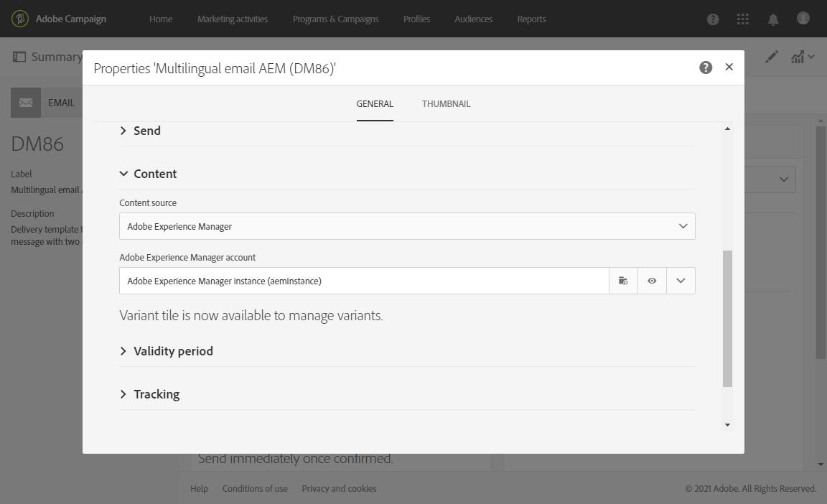Go to Home in top navigation
Image resolution: width=827 pixels, height=504 pixels.
tap(161, 19)
